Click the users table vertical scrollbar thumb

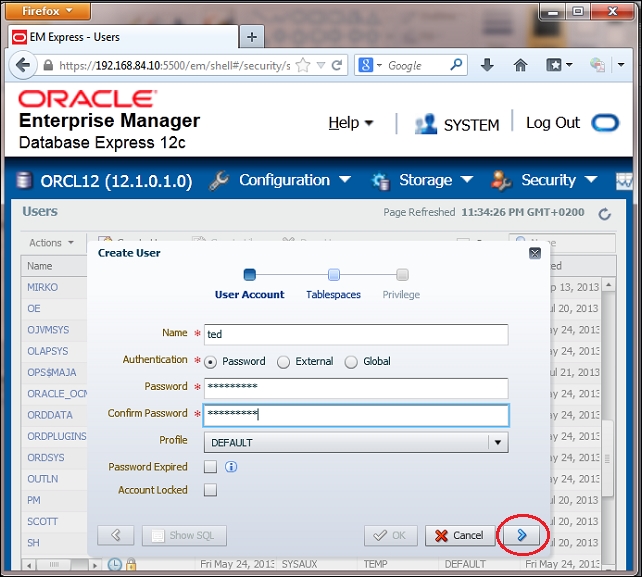click(607, 459)
